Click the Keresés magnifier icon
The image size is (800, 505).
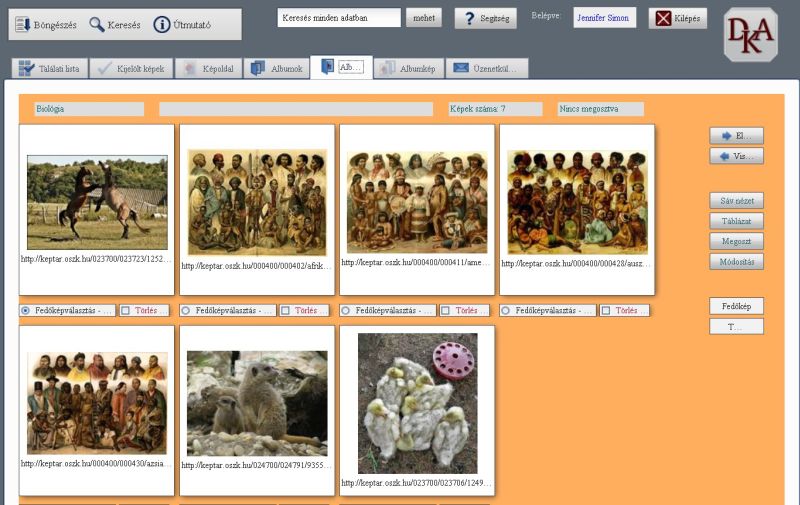pyautogui.click(x=97, y=25)
